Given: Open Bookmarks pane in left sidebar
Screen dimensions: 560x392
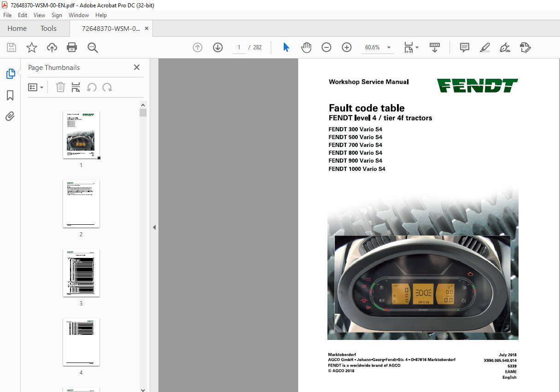Looking at the screenshot, I should click(x=10, y=95).
